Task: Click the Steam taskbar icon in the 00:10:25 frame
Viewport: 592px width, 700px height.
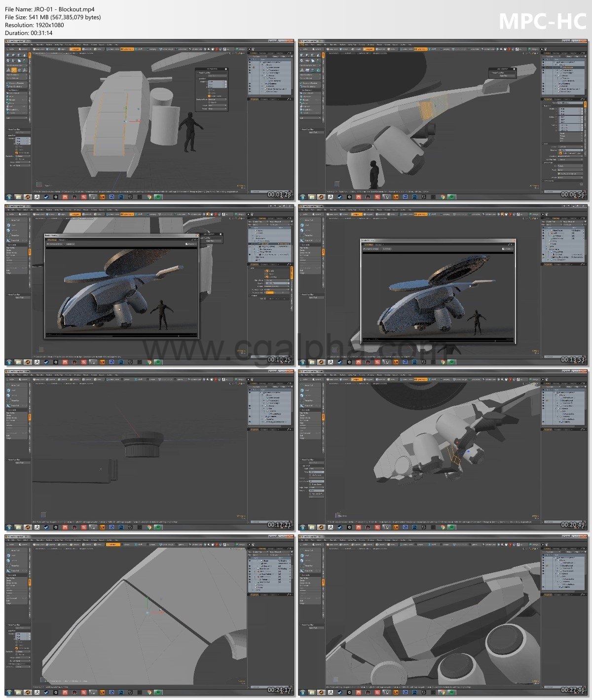Action: click(x=46, y=361)
